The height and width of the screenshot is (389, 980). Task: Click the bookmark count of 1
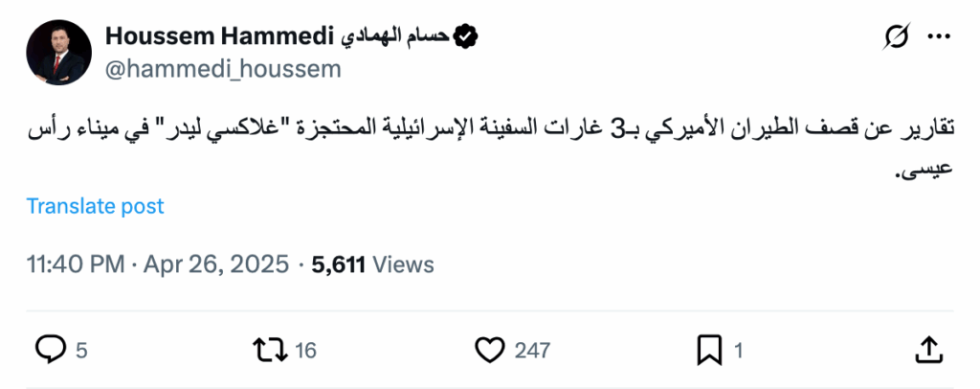(738, 351)
